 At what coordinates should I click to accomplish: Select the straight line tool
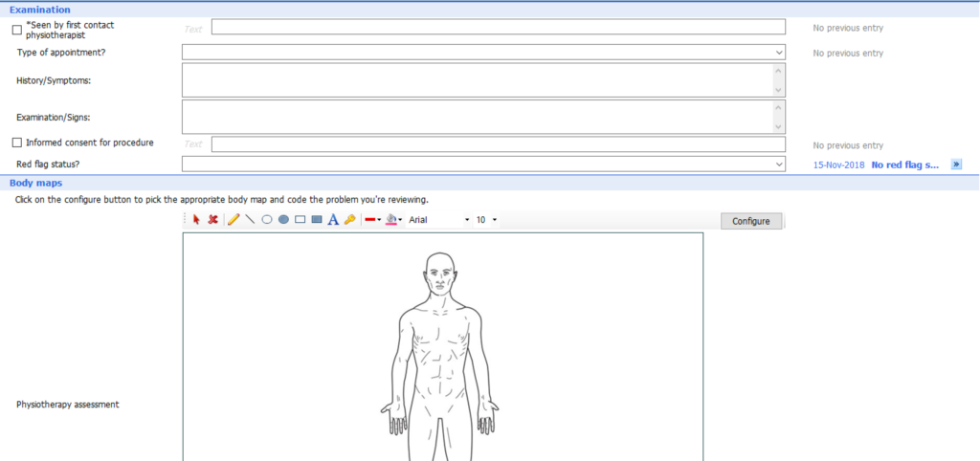[x=250, y=220]
